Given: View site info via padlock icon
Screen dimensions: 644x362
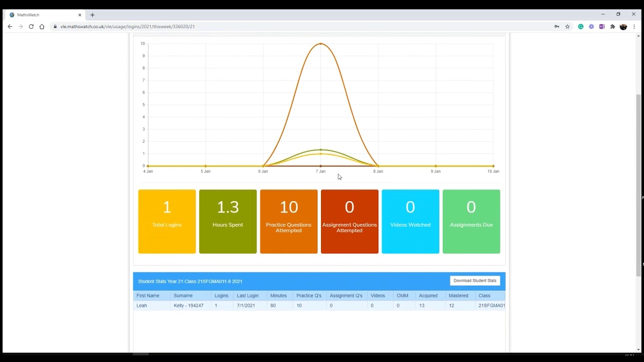Looking at the screenshot, I should tap(55, 27).
